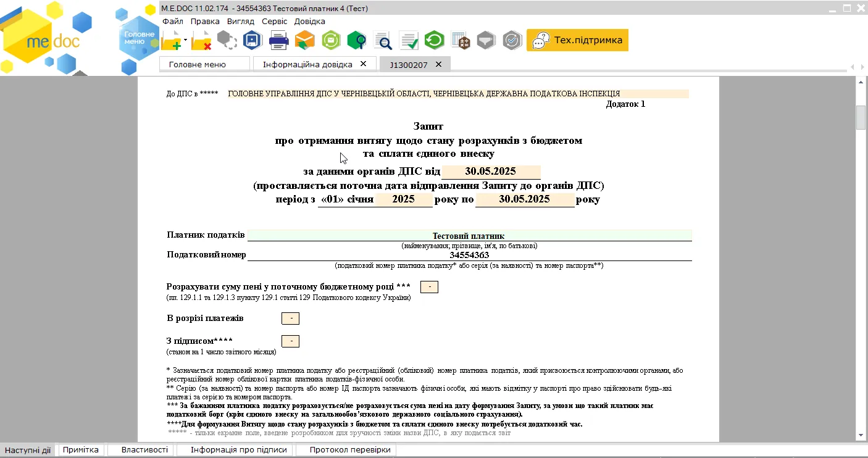This screenshot has width=868, height=458.
Task: Open document preview with magnifier page icon
Action: click(383, 41)
